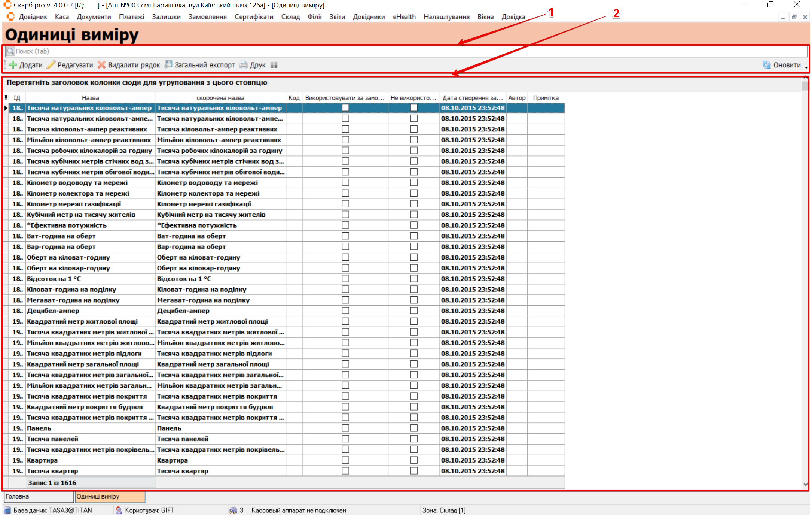Click the column layout icon after Друк

(x=274, y=65)
